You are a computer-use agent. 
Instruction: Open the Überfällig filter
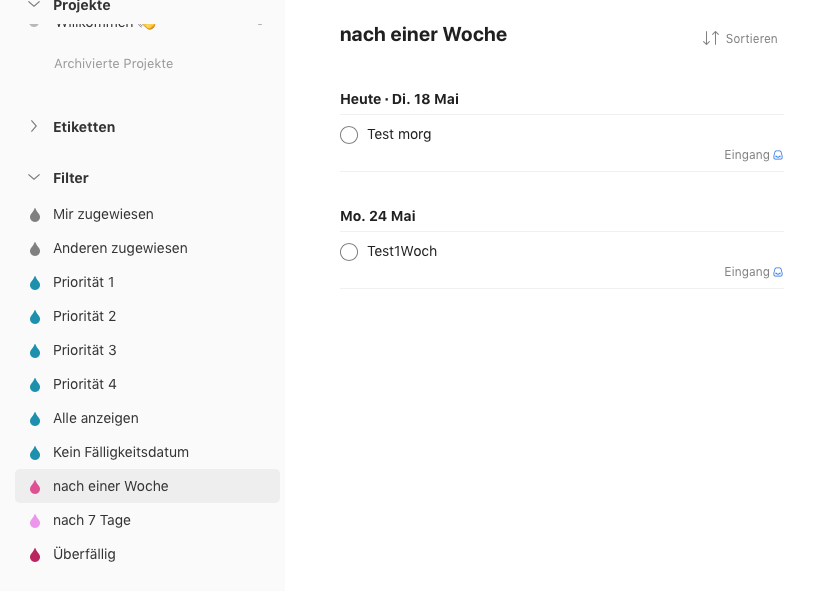coord(148,554)
